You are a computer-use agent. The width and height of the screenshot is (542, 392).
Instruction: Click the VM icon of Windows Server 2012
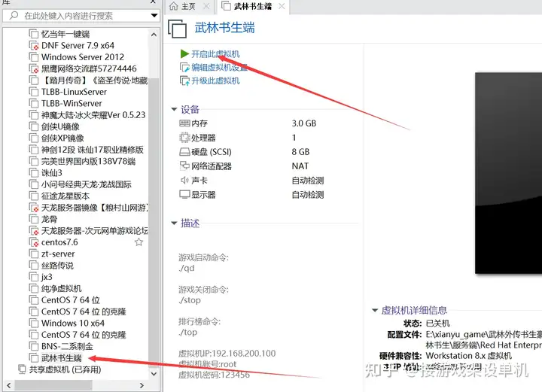(34, 57)
